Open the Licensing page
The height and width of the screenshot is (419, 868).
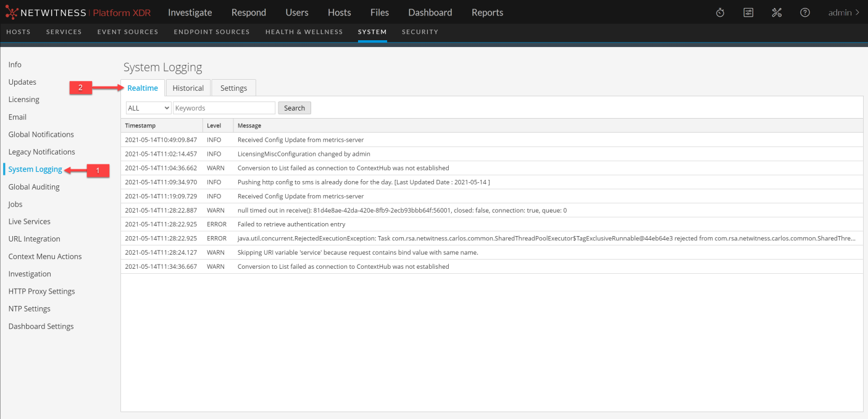click(23, 99)
